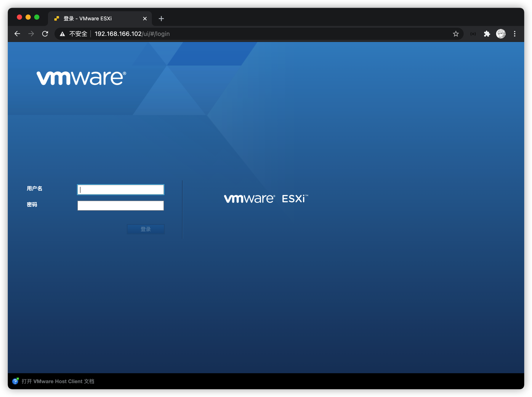Select the 登录 - VMware ESXi tab
Image resolution: width=532 pixels, height=397 pixels.
100,19
